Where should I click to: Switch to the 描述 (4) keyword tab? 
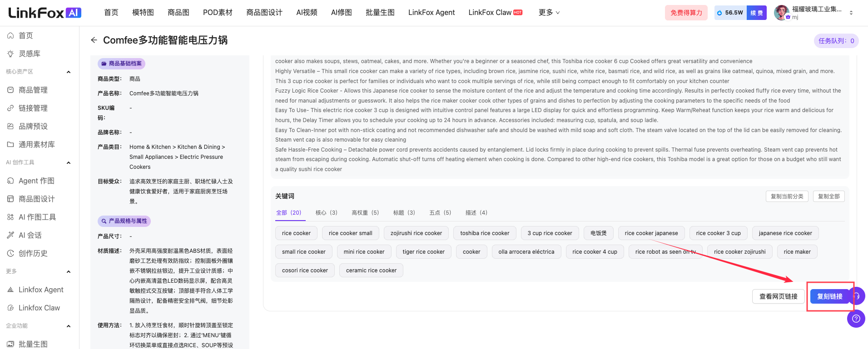click(476, 212)
